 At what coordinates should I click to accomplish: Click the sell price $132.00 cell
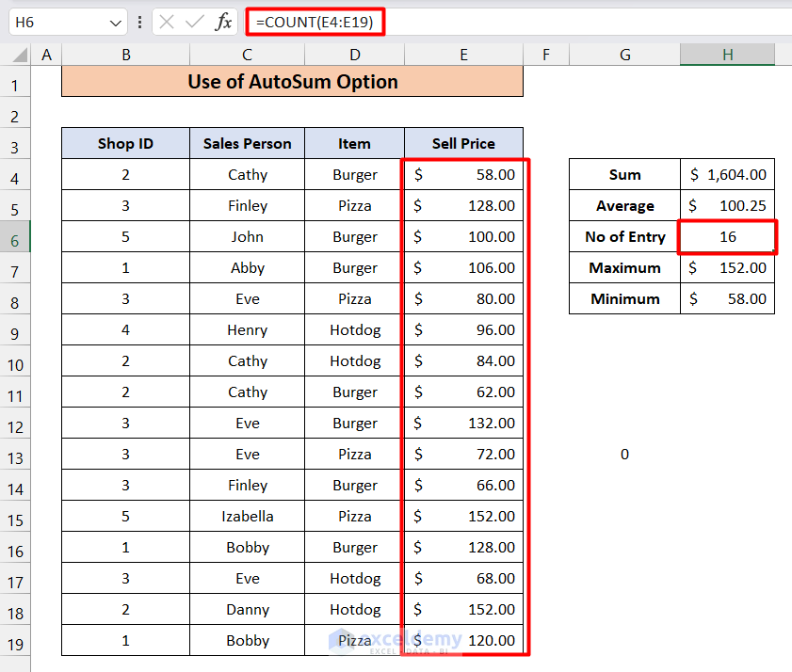point(463,424)
